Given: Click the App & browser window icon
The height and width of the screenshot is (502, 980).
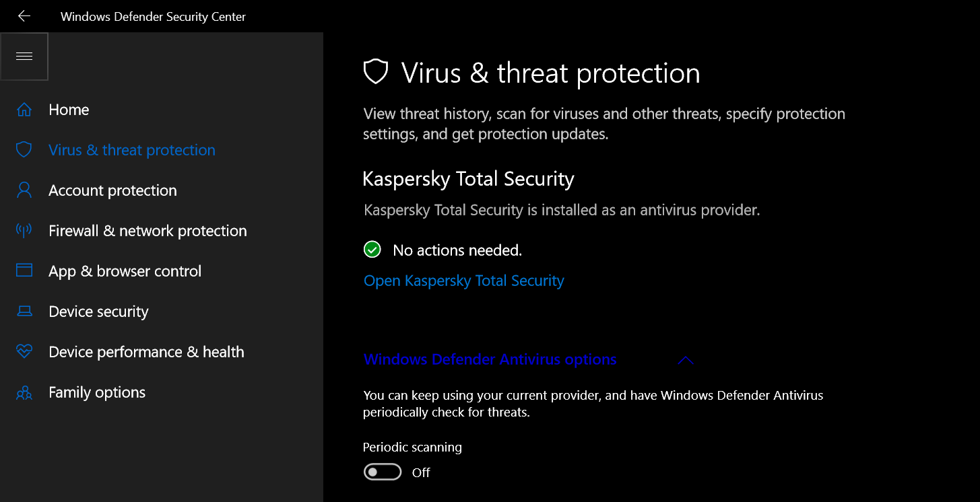Looking at the screenshot, I should (x=24, y=271).
